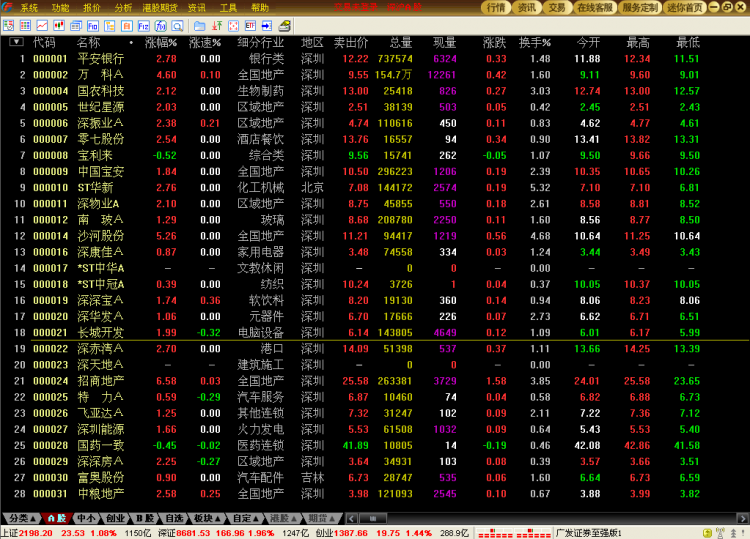This screenshot has width=750, height=539.
Task: Select the 平安银行 stock row
Action: (x=375, y=59)
